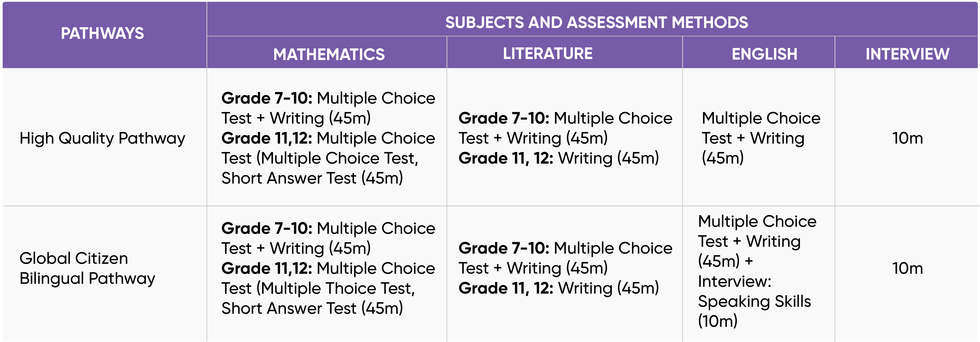980x342 pixels.
Task: Click 'Grade 11, 12: Writing' in High Quality Literature
Action: pos(558,158)
